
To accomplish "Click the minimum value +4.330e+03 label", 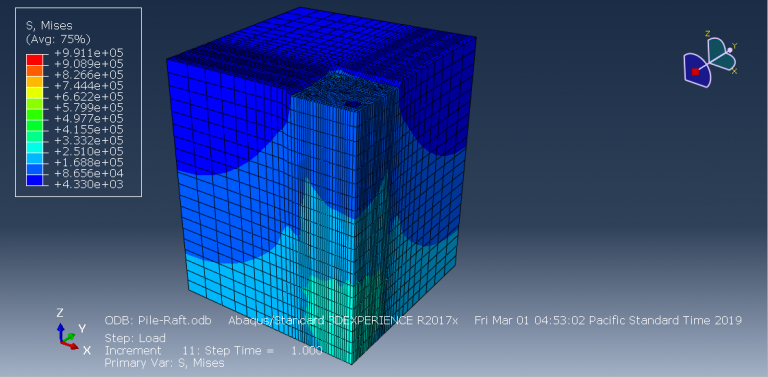I will tap(89, 185).
